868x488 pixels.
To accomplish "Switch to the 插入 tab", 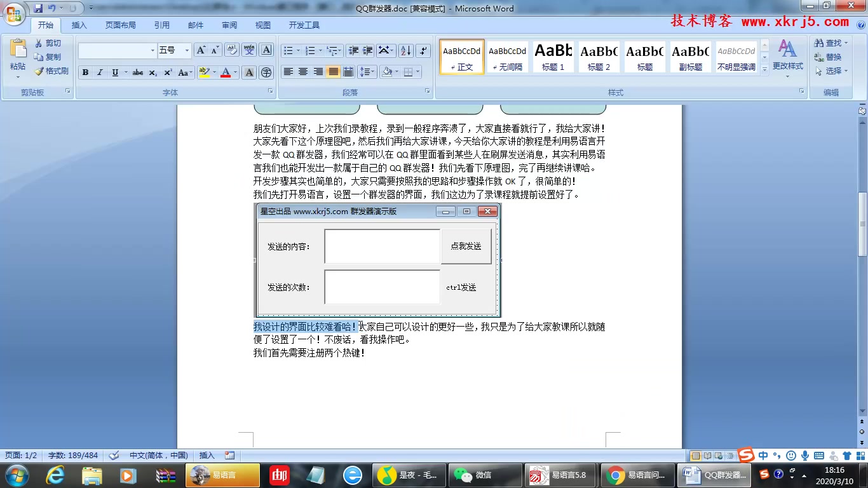I will 79,25.
